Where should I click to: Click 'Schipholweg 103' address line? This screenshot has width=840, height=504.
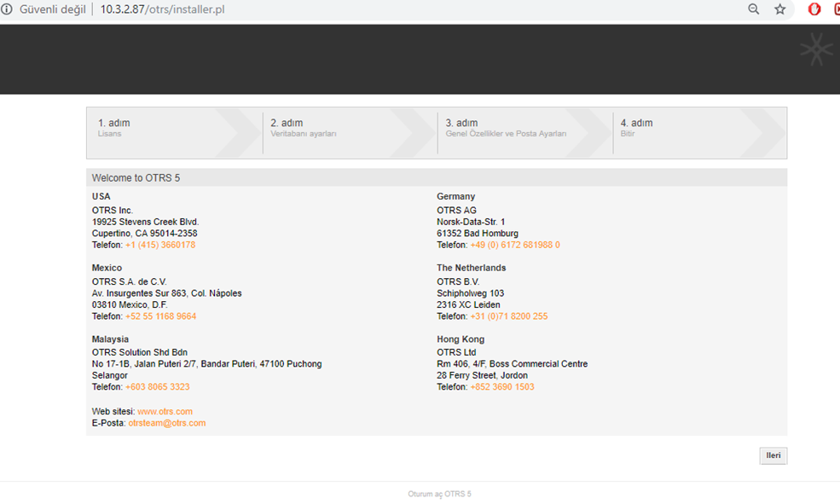(471, 293)
